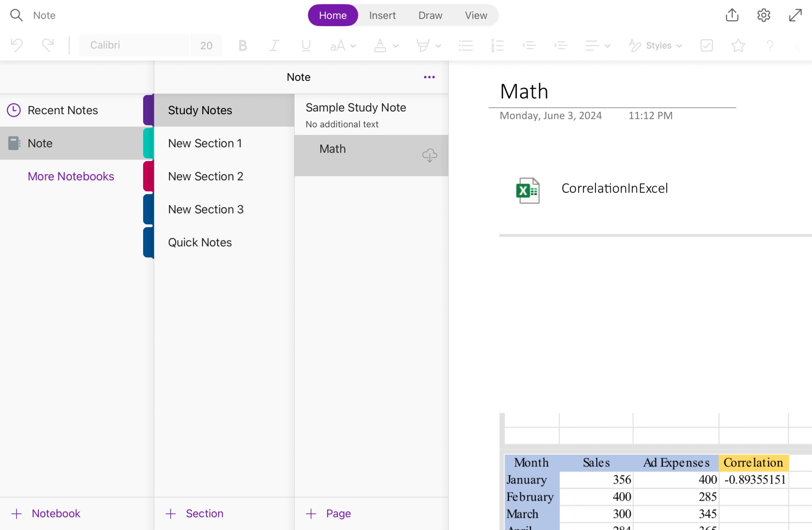This screenshot has width=812, height=530.
Task: Open the search field for notes
Action: (x=16, y=15)
